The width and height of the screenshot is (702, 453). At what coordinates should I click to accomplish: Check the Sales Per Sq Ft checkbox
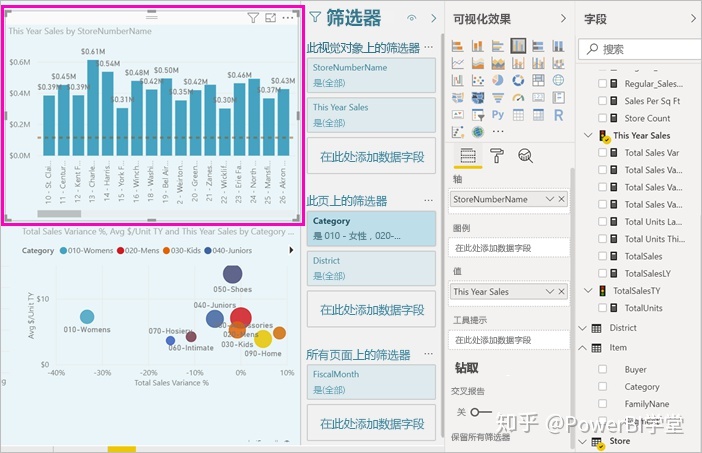(603, 101)
